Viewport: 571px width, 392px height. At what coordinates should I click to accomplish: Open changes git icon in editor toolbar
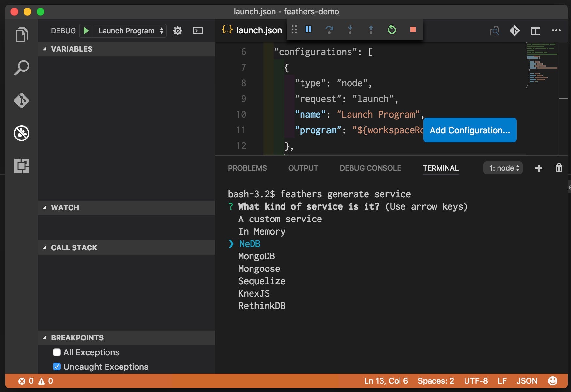pyautogui.click(x=515, y=31)
